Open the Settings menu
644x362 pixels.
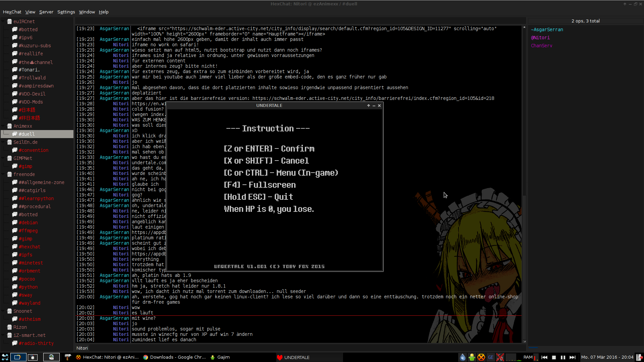click(66, 12)
